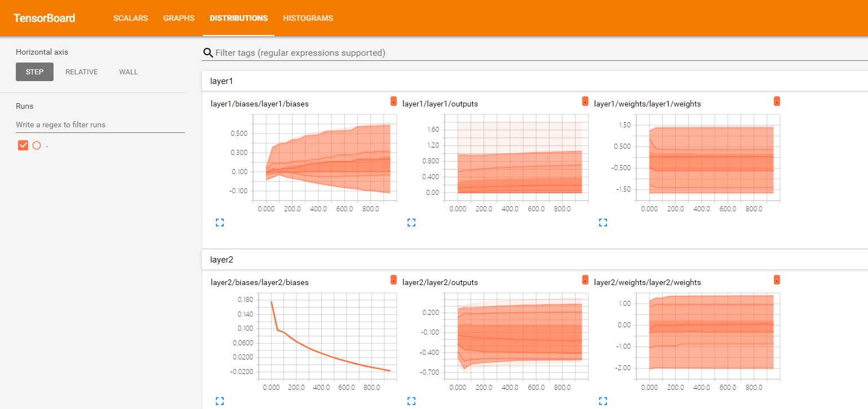The image size is (868, 409).
Task: Collapse the layer1 section header
Action: 534,81
